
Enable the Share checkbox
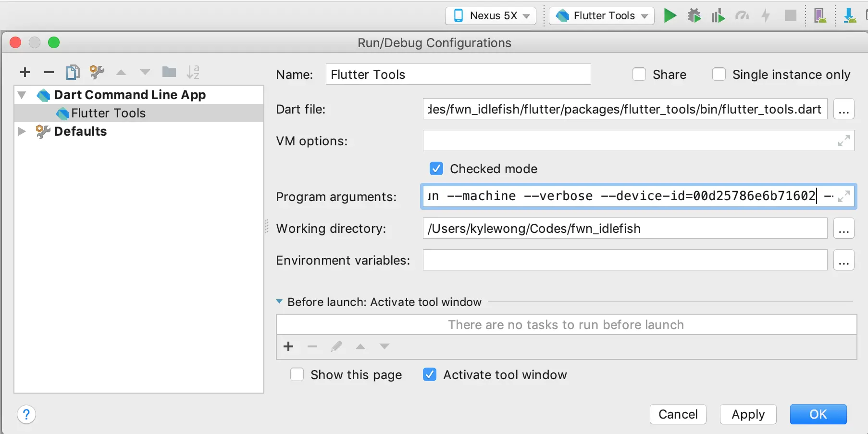point(639,74)
